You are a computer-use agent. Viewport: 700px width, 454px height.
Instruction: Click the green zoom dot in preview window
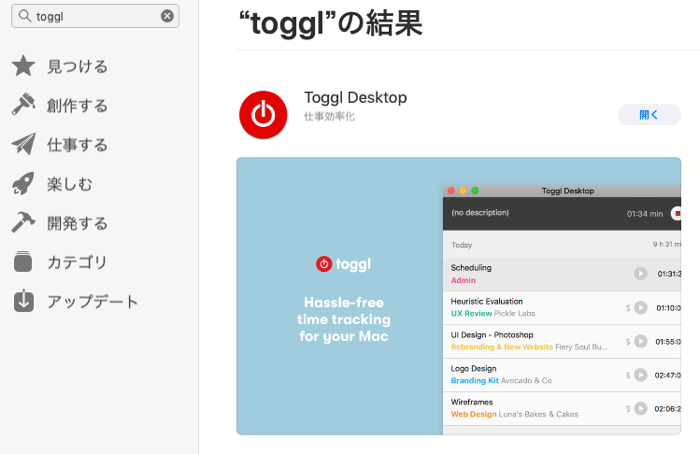(475, 191)
